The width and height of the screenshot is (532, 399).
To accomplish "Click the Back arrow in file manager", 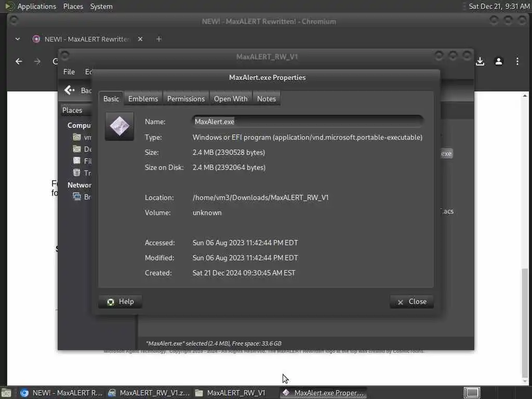I will [x=69, y=90].
